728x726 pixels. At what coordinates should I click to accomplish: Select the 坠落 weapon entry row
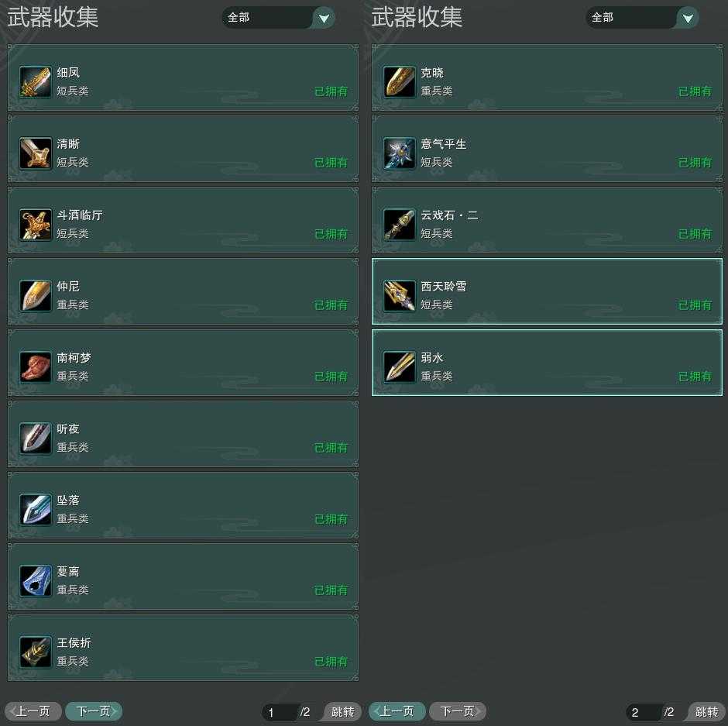point(183,505)
